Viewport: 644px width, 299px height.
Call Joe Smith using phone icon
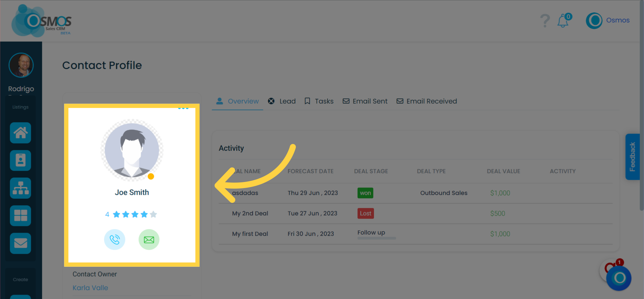pyautogui.click(x=115, y=240)
